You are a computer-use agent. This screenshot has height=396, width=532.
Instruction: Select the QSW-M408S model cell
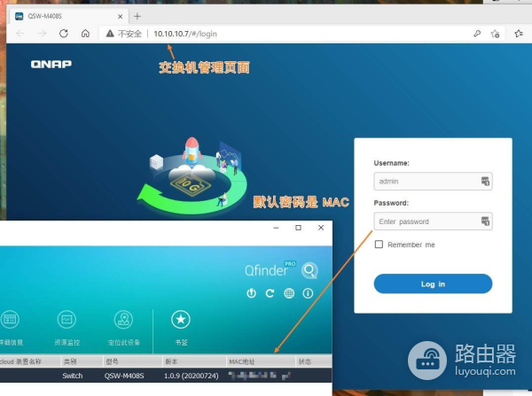click(x=124, y=376)
